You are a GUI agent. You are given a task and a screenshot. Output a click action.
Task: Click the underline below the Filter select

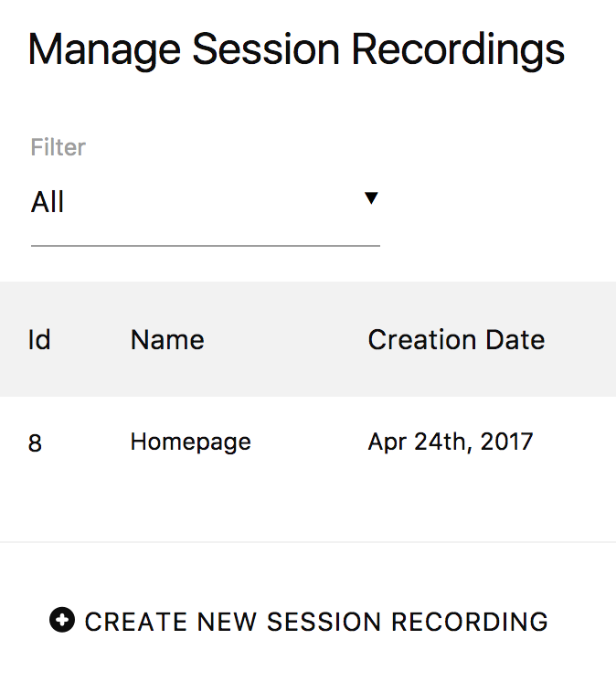(x=205, y=245)
